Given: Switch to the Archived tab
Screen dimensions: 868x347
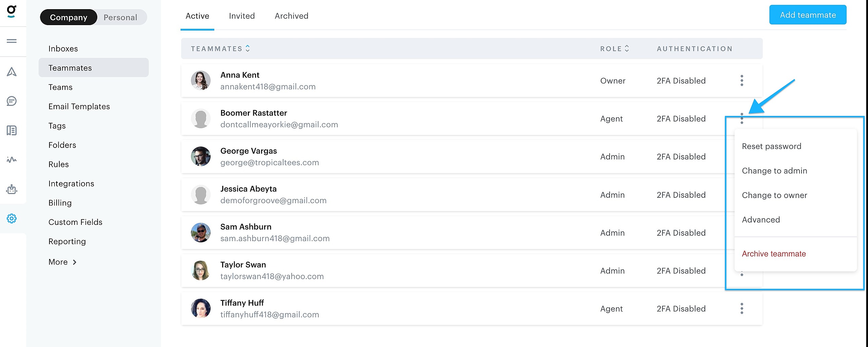Looking at the screenshot, I should tap(292, 16).
